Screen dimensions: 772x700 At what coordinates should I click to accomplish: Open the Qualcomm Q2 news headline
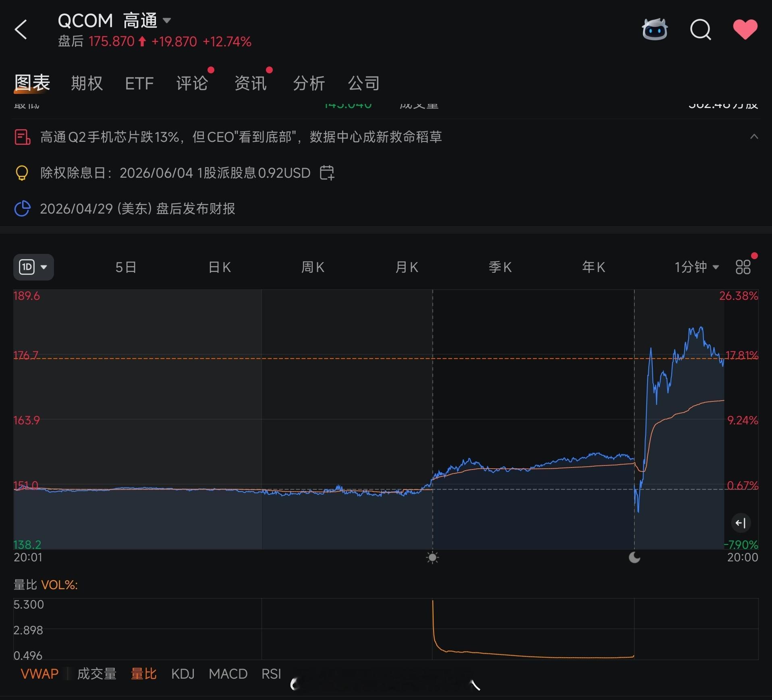pos(241,137)
